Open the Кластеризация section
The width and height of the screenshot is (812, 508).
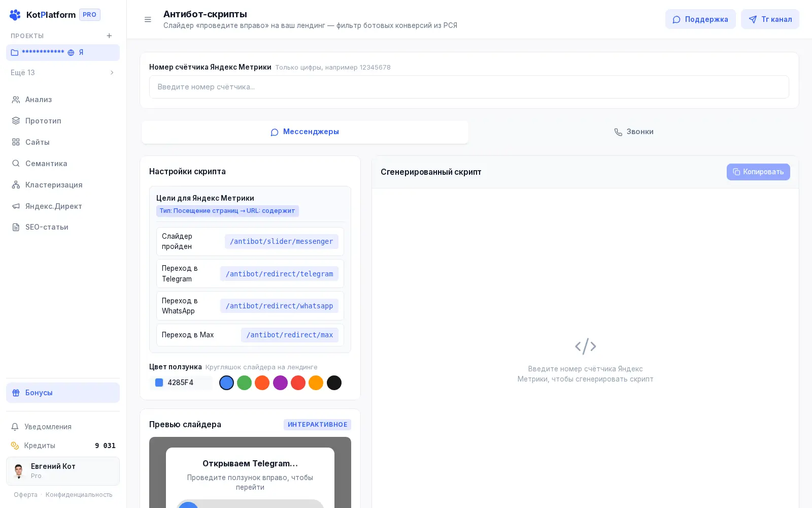pyautogui.click(x=63, y=185)
